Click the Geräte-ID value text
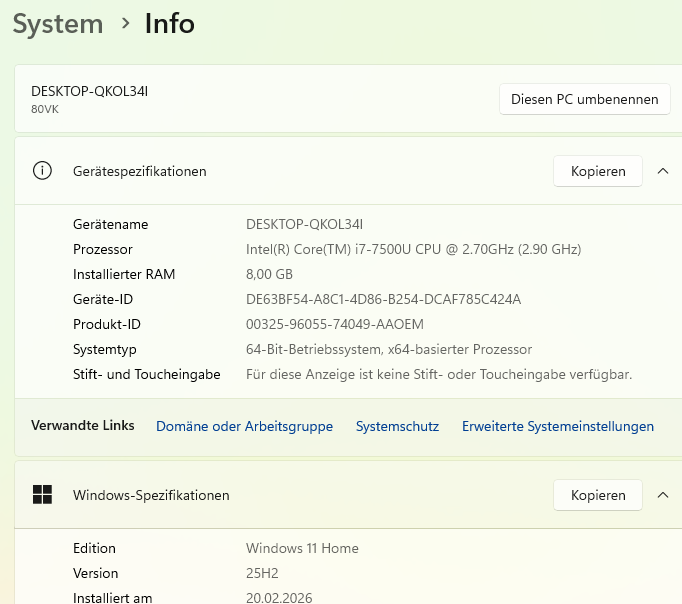This screenshot has width=682, height=604. click(x=383, y=299)
